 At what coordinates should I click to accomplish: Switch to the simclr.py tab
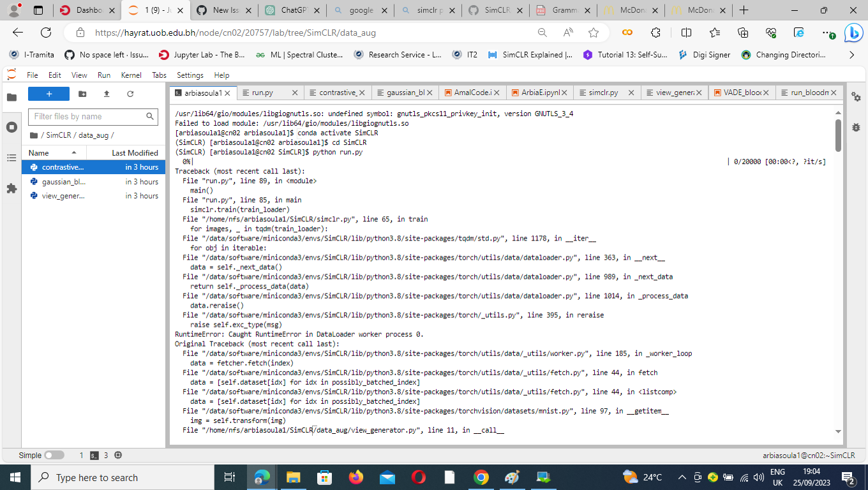coord(602,92)
